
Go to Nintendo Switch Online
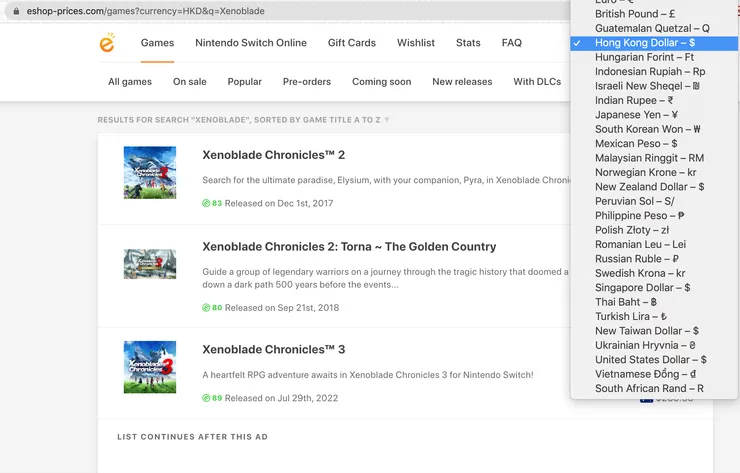pyautogui.click(x=251, y=42)
